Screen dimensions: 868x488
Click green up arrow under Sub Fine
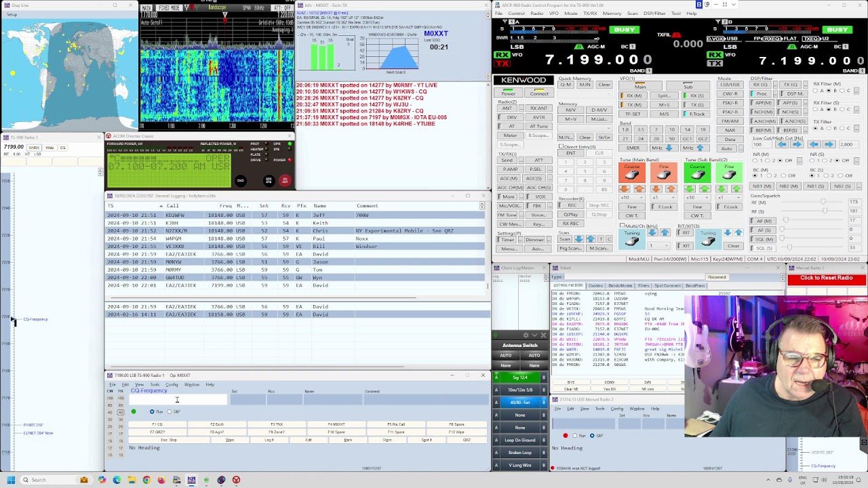(x=736, y=188)
